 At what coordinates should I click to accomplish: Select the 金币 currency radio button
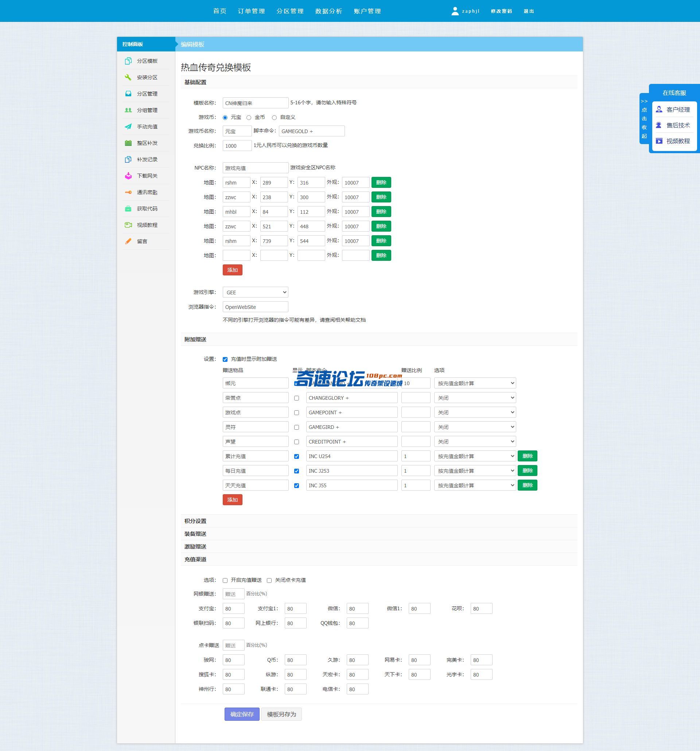[x=249, y=117]
